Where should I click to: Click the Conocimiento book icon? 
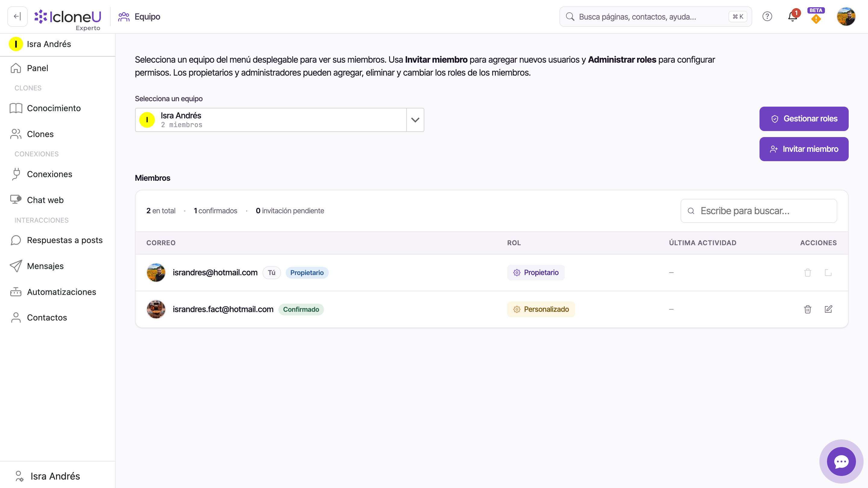(x=16, y=108)
